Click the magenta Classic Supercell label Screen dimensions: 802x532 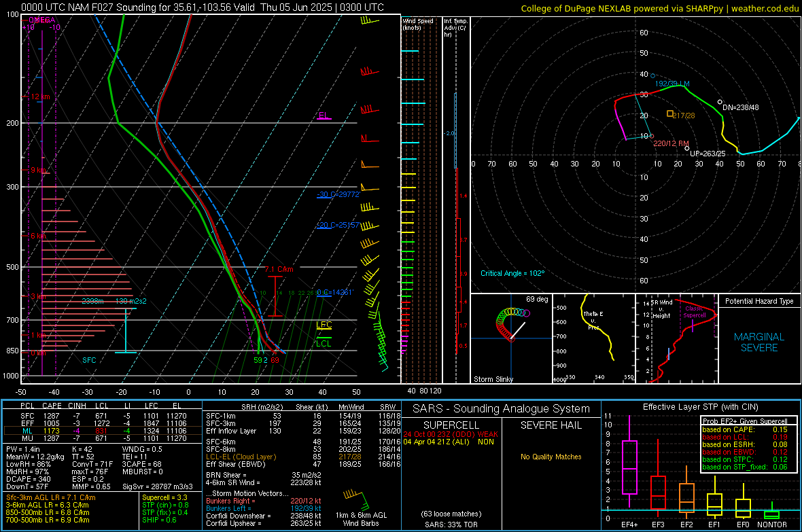point(694,312)
